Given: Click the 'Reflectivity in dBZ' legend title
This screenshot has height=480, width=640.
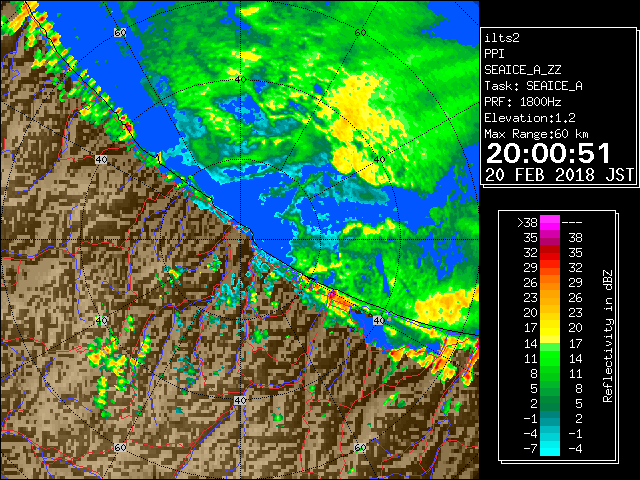Looking at the screenshot, I should click(x=607, y=336).
